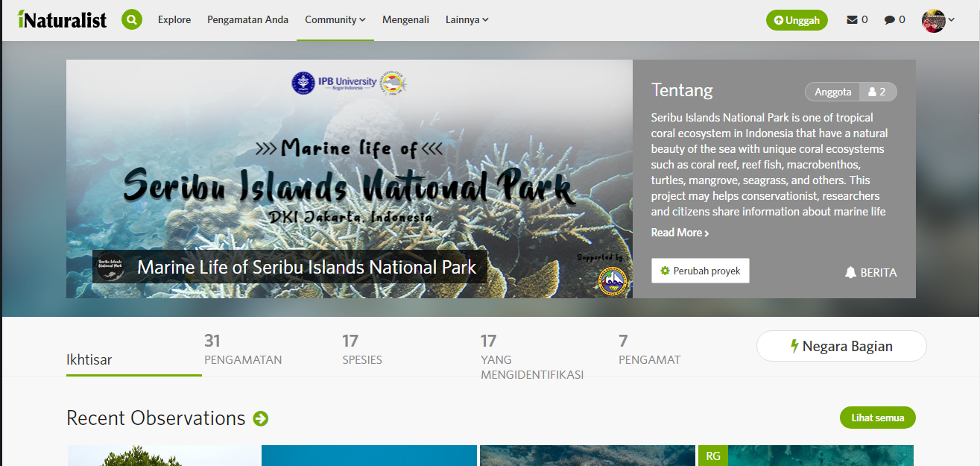Viewport: 980px width, 466px height.
Task: Click the Perubah proyek button
Action: click(701, 271)
